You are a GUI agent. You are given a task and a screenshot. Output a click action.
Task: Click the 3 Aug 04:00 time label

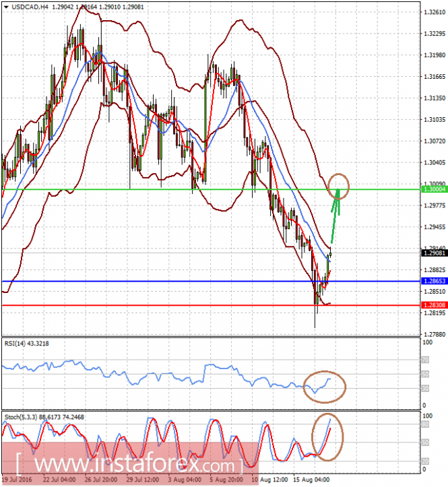[184, 480]
